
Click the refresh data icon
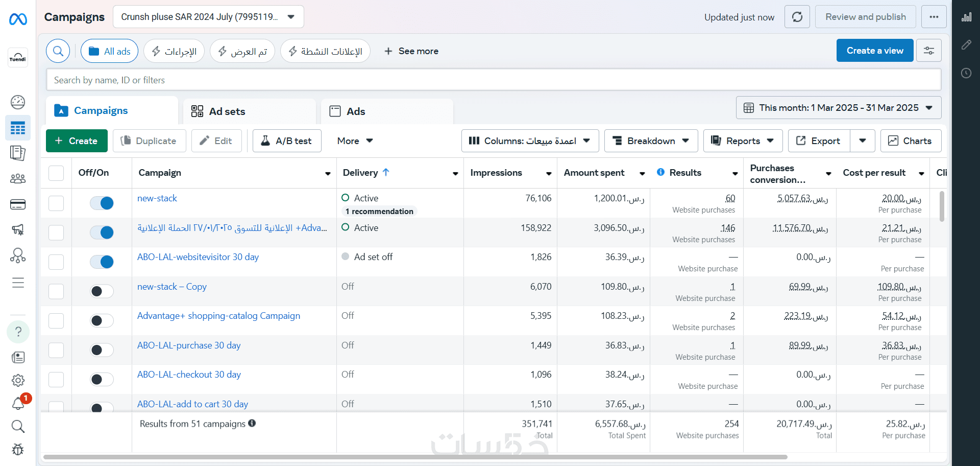coord(797,17)
